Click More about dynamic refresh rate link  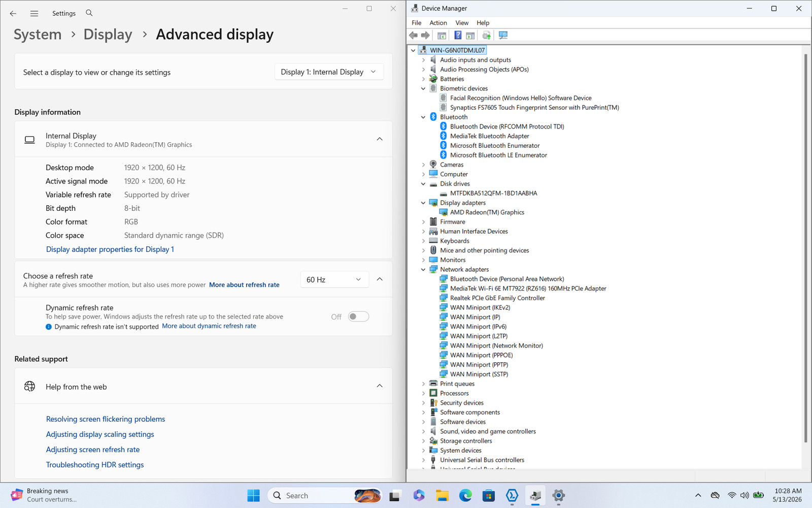coord(209,326)
